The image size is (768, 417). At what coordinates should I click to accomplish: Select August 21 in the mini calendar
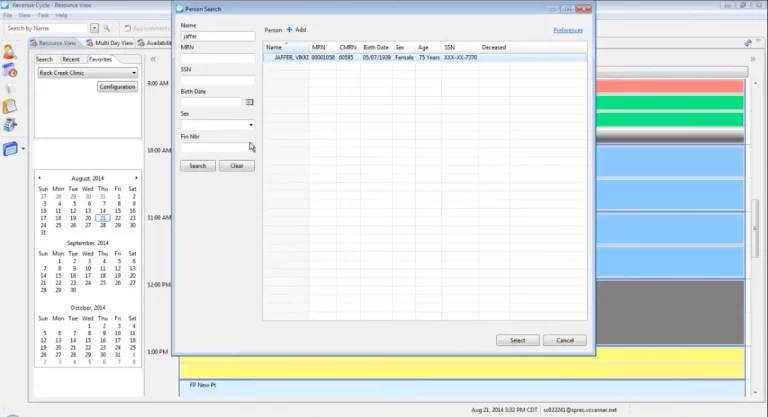[x=102, y=218]
